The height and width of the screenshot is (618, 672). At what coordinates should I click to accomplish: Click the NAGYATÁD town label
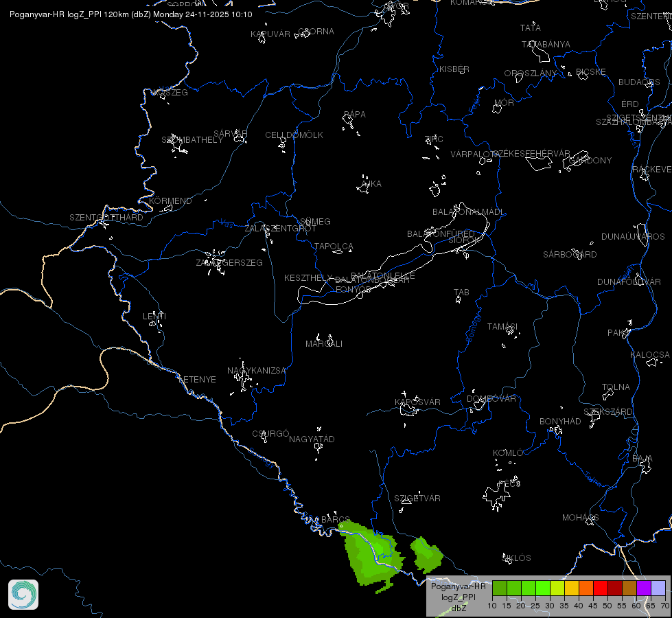click(x=312, y=439)
